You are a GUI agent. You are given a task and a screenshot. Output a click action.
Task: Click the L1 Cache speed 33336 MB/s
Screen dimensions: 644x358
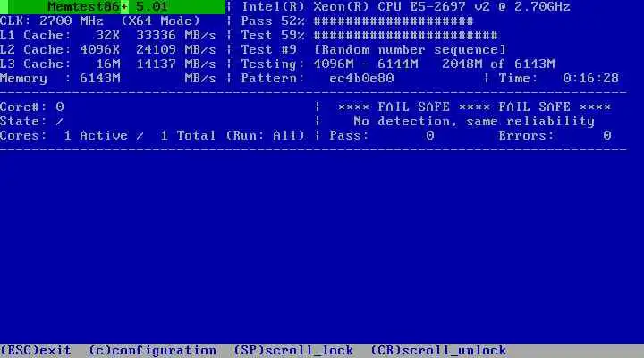[x=176, y=35]
